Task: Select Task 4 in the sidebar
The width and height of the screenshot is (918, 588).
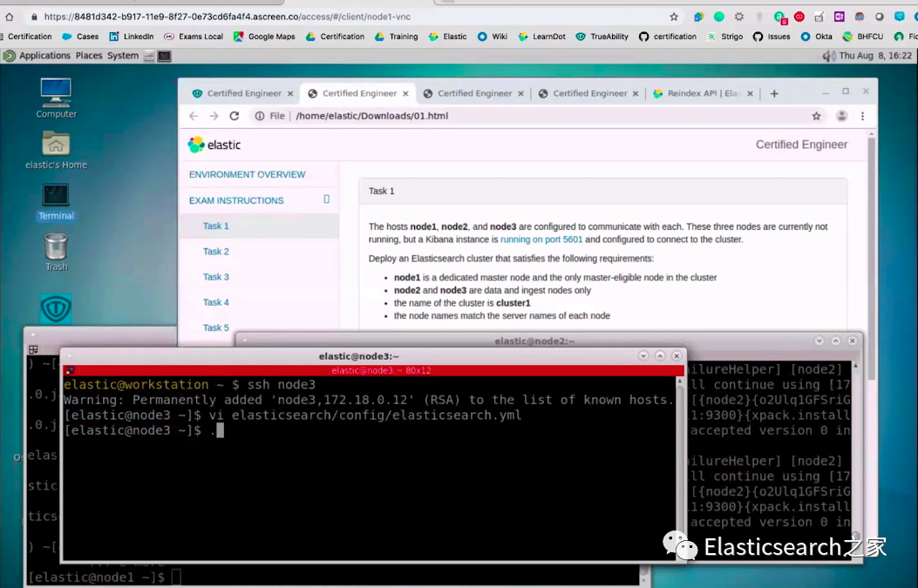Action: [x=215, y=302]
